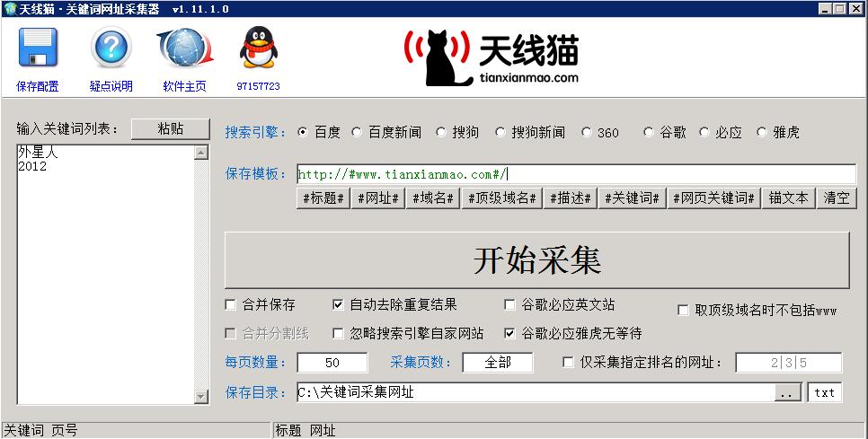Click keyword 外星人 in the list

coord(38,152)
